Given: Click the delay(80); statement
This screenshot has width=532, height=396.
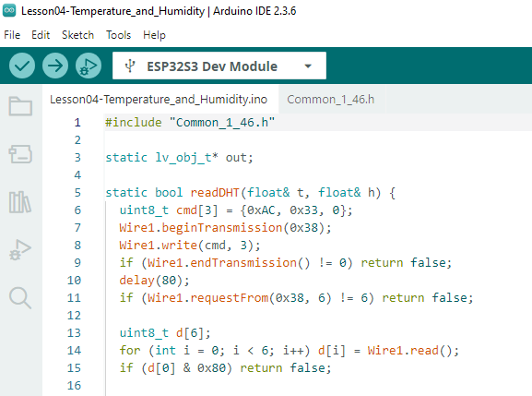Looking at the screenshot, I should point(154,281).
